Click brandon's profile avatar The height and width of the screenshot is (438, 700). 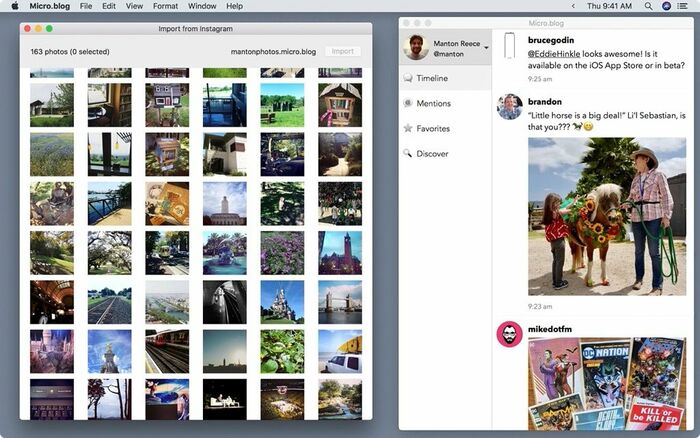[x=509, y=107]
